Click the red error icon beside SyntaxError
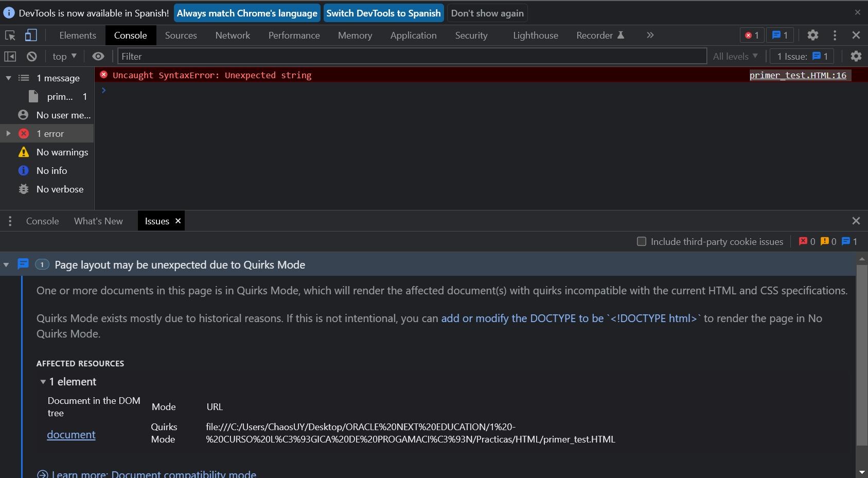 click(103, 75)
